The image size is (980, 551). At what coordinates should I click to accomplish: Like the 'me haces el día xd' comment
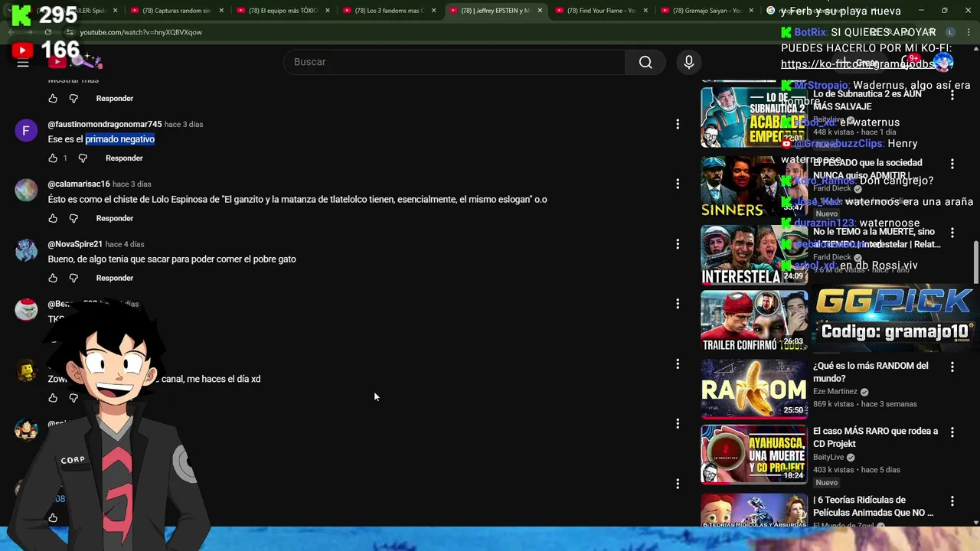(53, 398)
